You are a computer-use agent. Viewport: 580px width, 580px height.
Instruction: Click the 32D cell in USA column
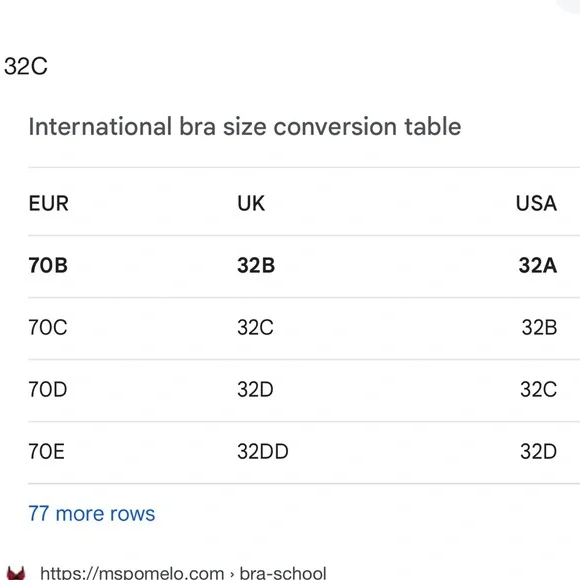(539, 452)
